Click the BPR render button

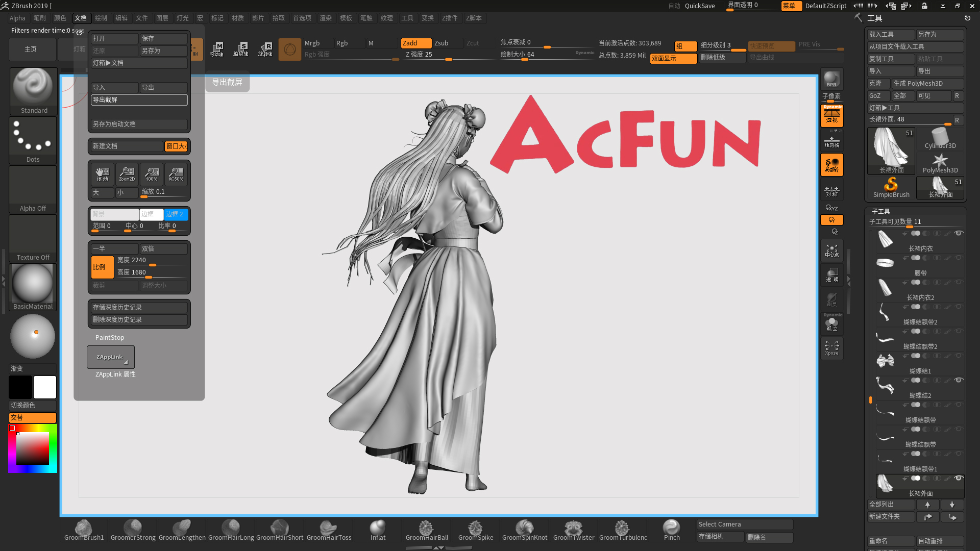pos(831,79)
